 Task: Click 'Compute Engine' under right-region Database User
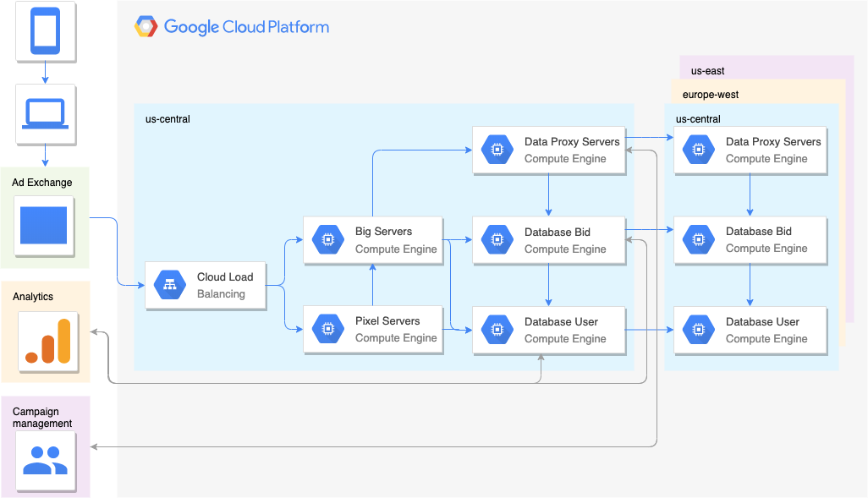pos(766,339)
